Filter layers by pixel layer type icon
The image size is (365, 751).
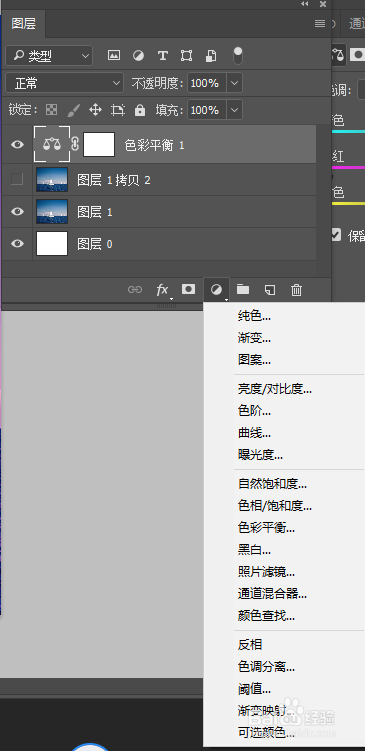(114, 56)
